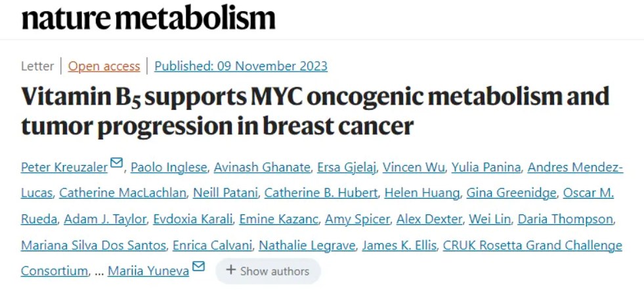Click the Published: 09 November 2023 link
Image resolution: width=644 pixels, height=290 pixels.
coord(241,66)
